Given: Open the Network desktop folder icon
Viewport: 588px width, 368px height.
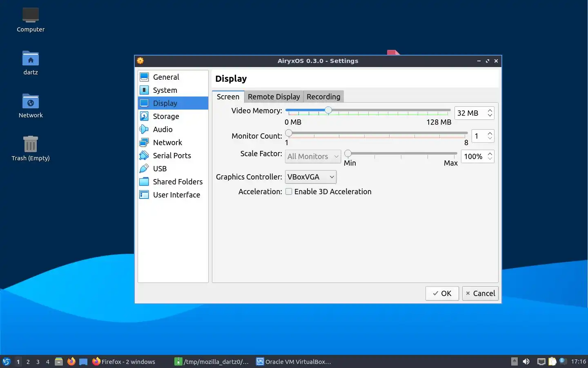Looking at the screenshot, I should [31, 101].
